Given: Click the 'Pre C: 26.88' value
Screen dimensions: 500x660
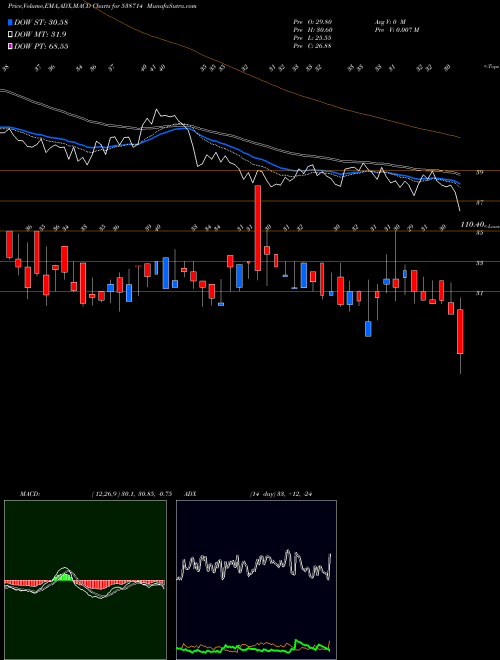Looking at the screenshot, I should coord(312,46).
